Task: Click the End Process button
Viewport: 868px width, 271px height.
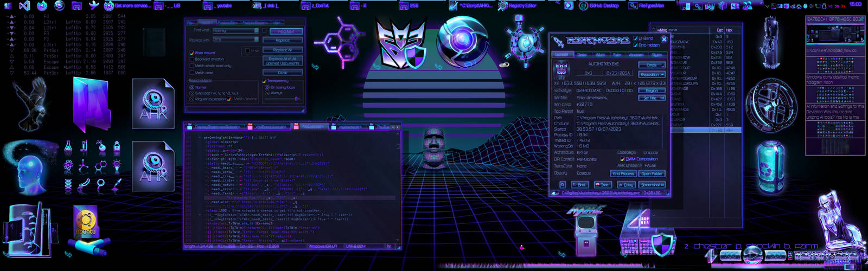Action: pyautogui.click(x=623, y=173)
